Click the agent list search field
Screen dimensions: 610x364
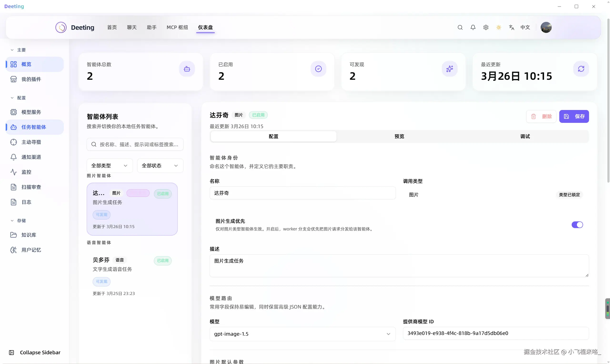click(x=139, y=144)
